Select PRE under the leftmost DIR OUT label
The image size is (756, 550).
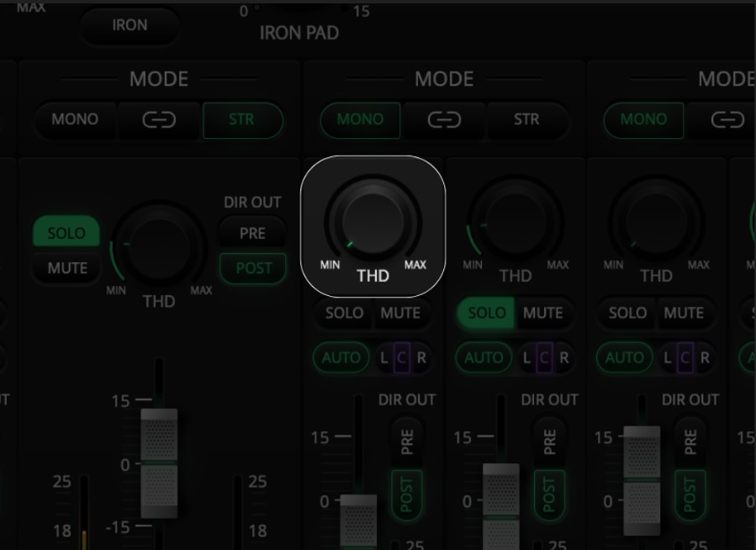[x=252, y=233]
